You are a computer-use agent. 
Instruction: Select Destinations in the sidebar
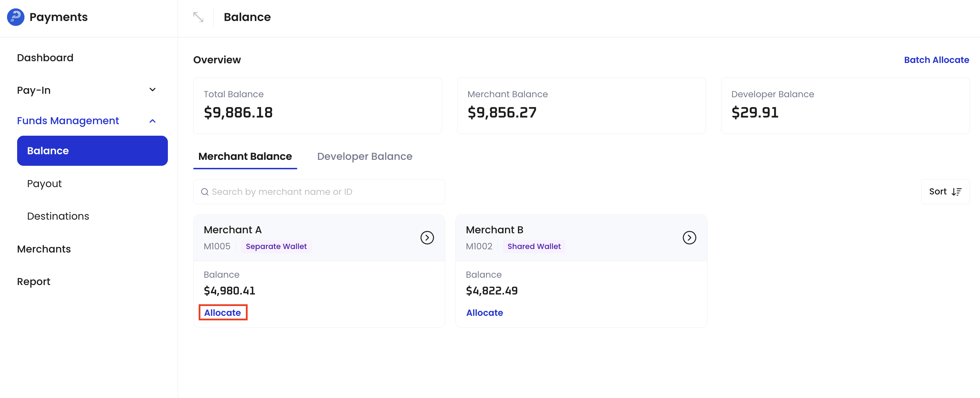tap(58, 216)
